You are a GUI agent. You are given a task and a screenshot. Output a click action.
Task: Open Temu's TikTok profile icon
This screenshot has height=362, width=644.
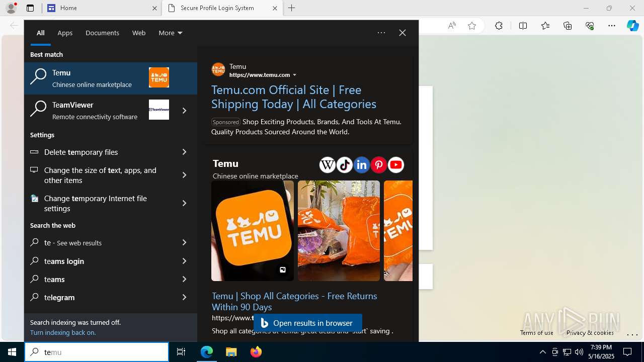point(345,165)
